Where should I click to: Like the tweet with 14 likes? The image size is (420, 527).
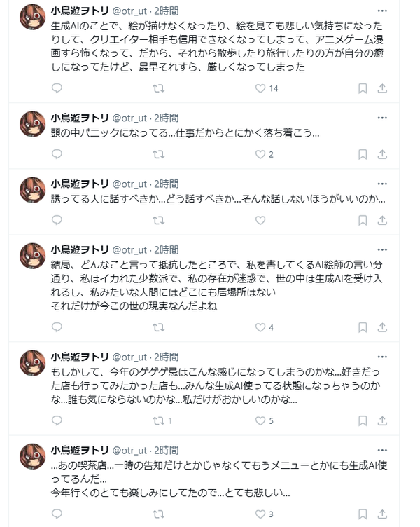pos(260,88)
